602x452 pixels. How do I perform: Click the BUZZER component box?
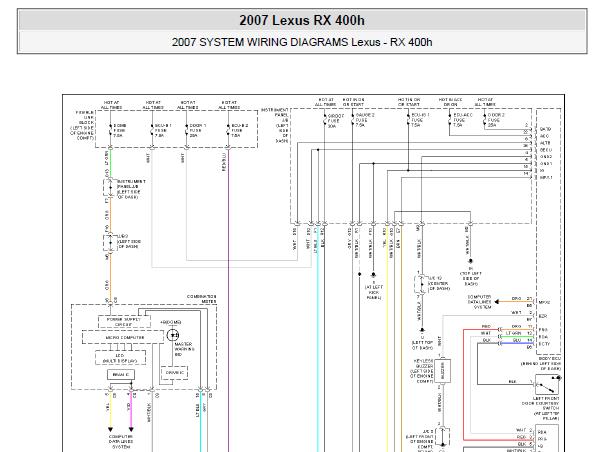[x=442, y=371]
